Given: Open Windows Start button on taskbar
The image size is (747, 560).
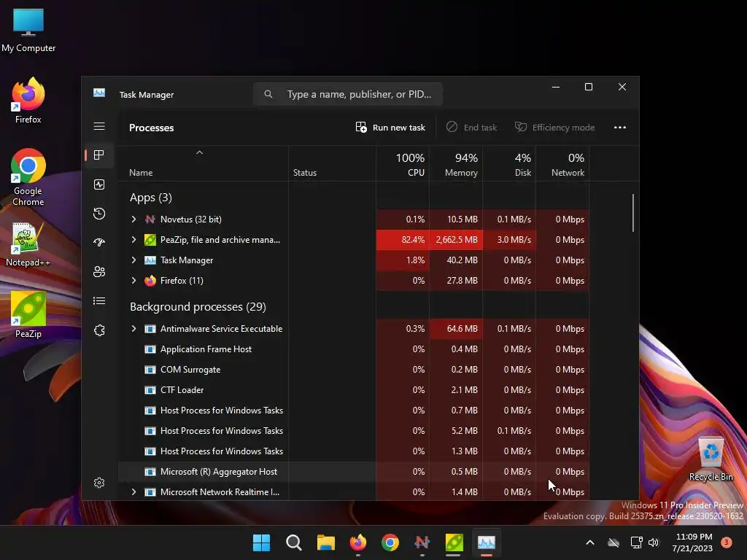Looking at the screenshot, I should [x=261, y=542].
